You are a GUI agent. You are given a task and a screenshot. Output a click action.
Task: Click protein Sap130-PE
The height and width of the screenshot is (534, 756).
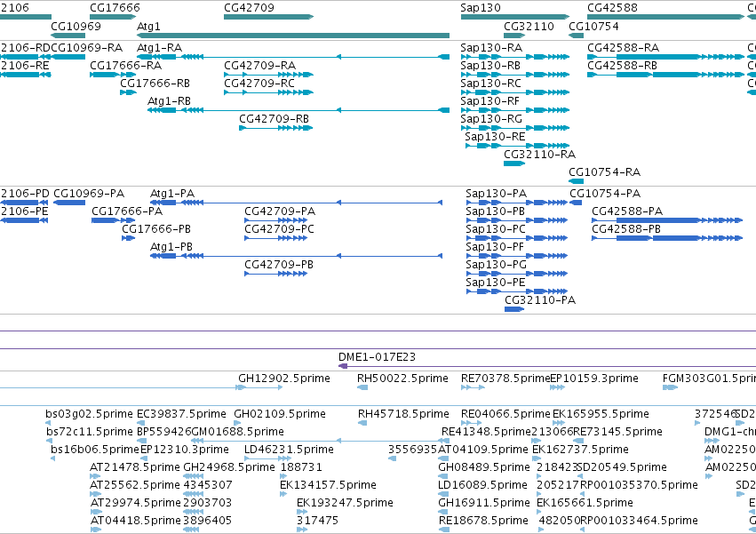tap(515, 291)
